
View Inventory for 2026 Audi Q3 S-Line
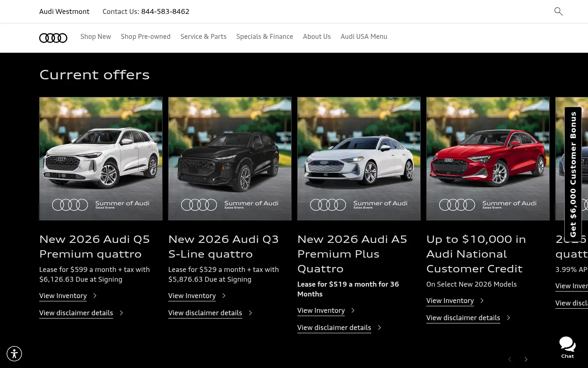(x=192, y=296)
